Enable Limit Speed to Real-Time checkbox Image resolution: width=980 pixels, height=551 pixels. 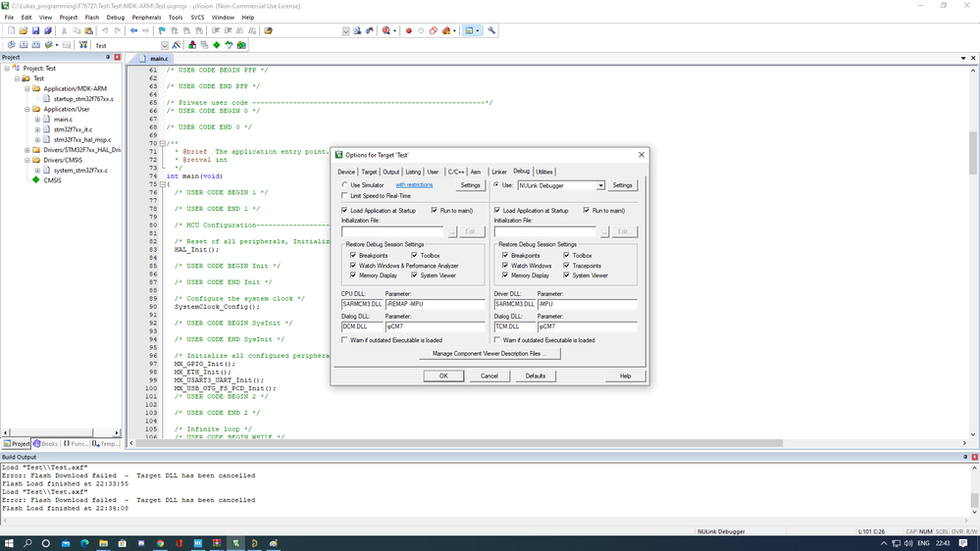(x=345, y=195)
